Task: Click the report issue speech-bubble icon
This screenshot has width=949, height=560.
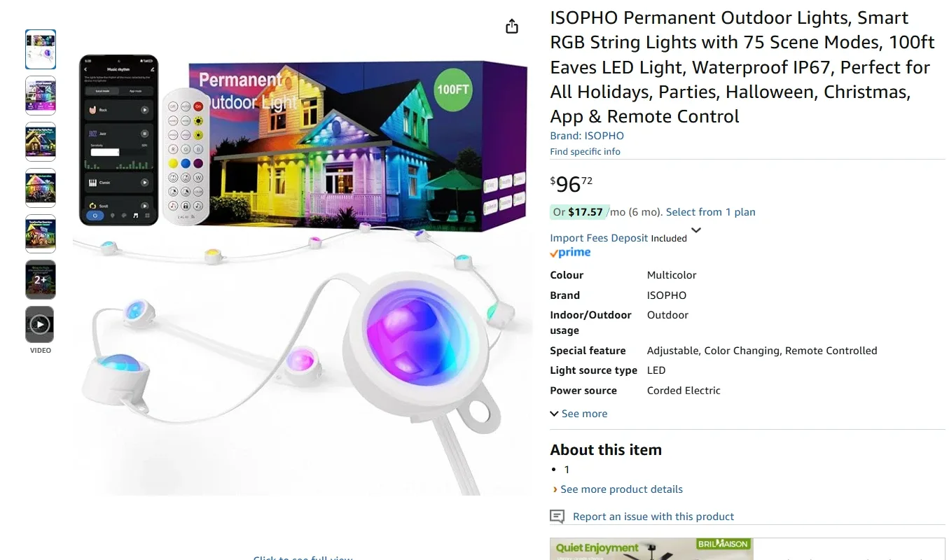Action: click(556, 516)
